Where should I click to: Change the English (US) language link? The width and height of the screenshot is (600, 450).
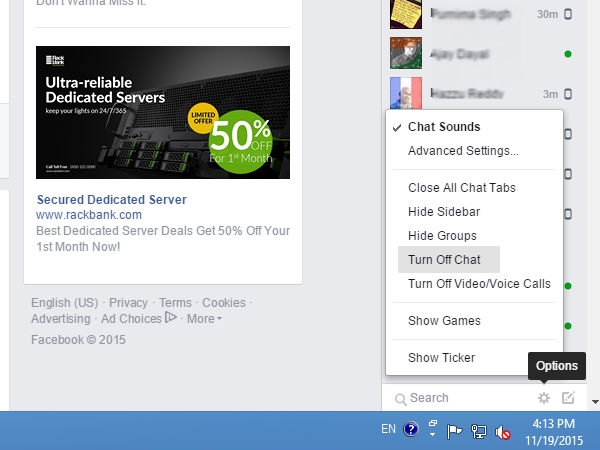point(65,303)
